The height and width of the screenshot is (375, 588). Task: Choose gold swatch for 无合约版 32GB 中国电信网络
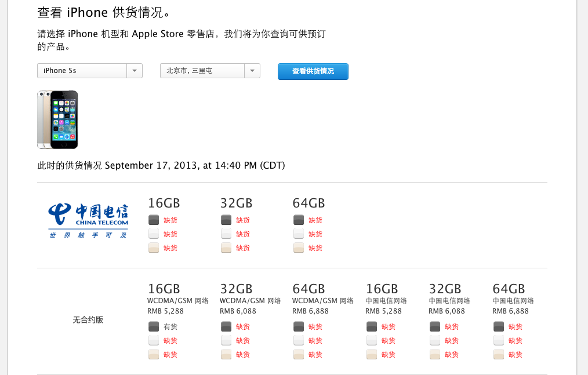point(435,354)
